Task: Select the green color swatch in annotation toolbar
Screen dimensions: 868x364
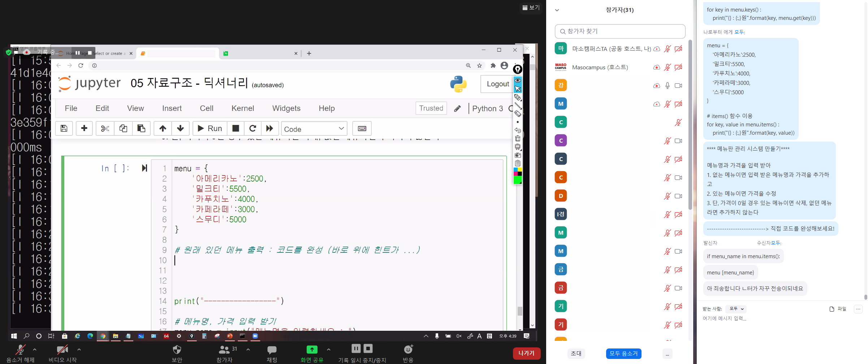Action: 517,180
